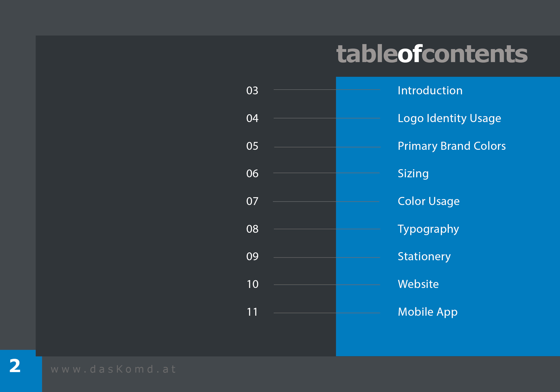Click page number 05

(x=252, y=146)
